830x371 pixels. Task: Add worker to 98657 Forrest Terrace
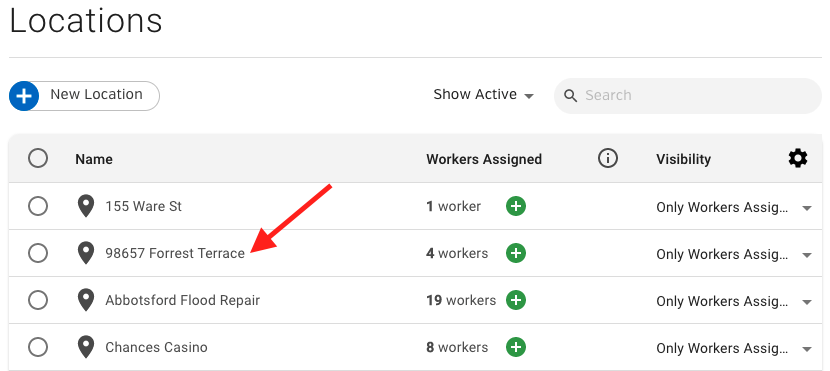pos(516,253)
